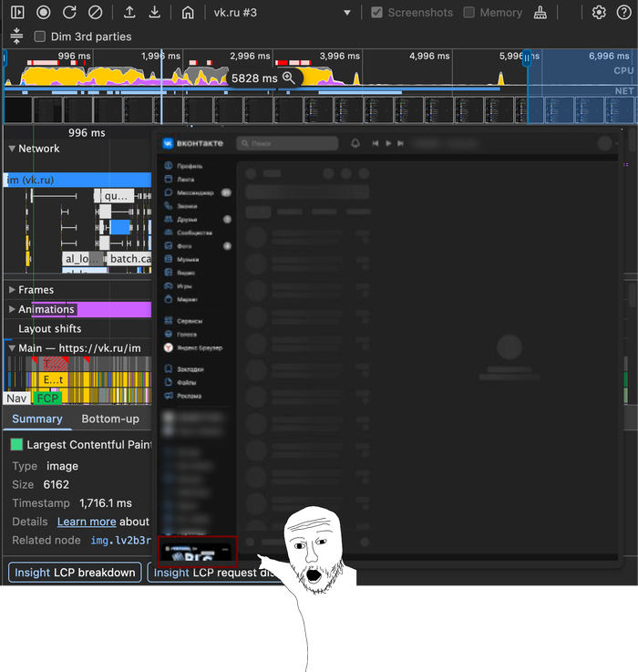Click the collapse tracks icon beside Dim 3rd parties
Screen dimensions: 638x672
(x=16, y=36)
